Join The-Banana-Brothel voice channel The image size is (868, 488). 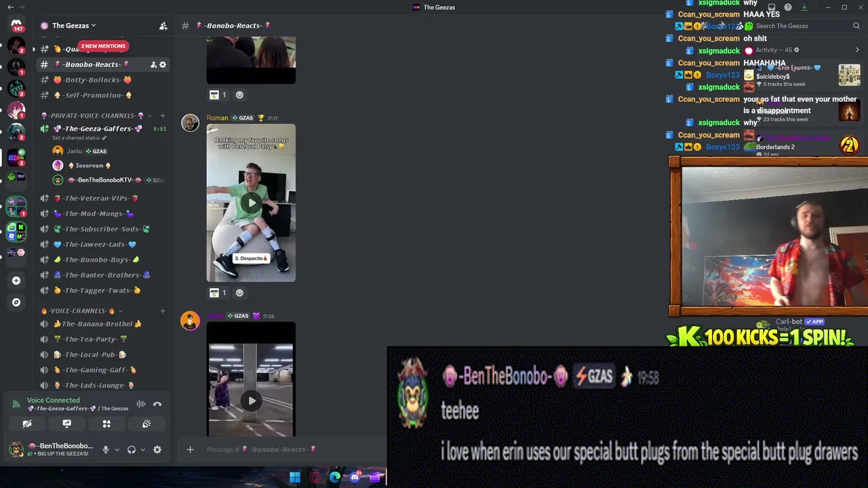103,323
